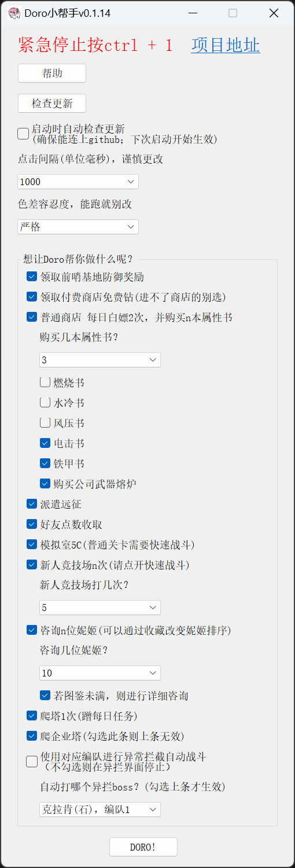Screen dimensions: 295x868
Task: Open the 咨询几位妮姬 dropdown showing 10
Action: (100, 673)
